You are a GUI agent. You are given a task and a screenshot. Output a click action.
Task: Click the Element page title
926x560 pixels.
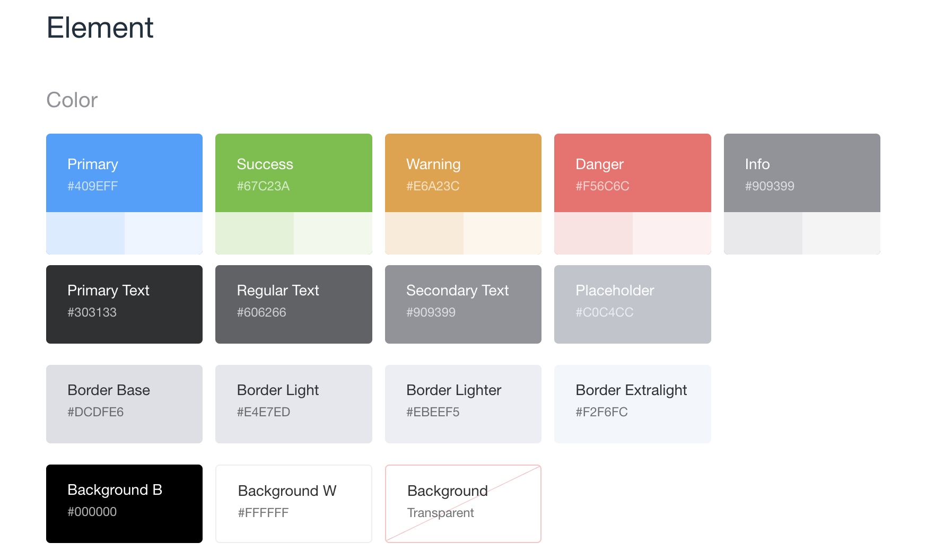100,28
